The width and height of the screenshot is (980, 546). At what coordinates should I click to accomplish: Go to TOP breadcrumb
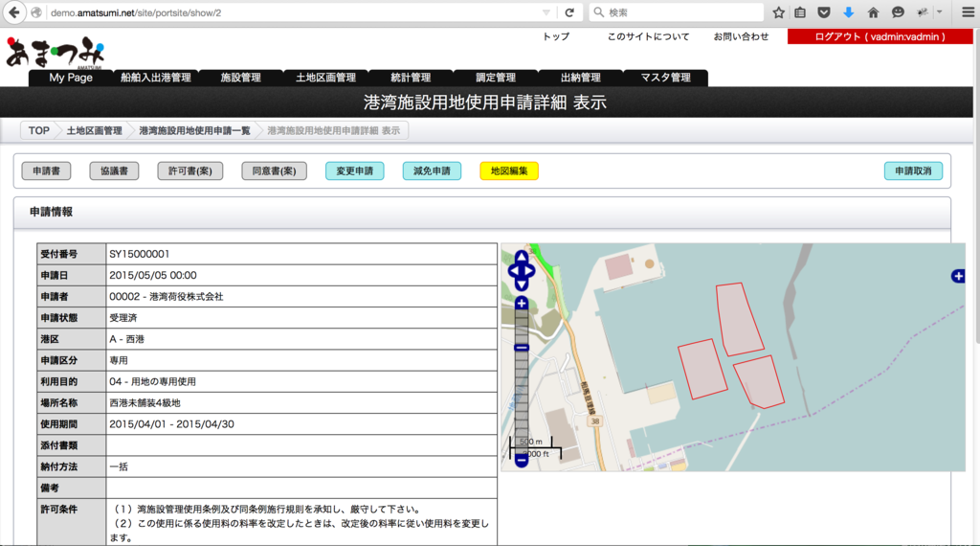[x=38, y=130]
